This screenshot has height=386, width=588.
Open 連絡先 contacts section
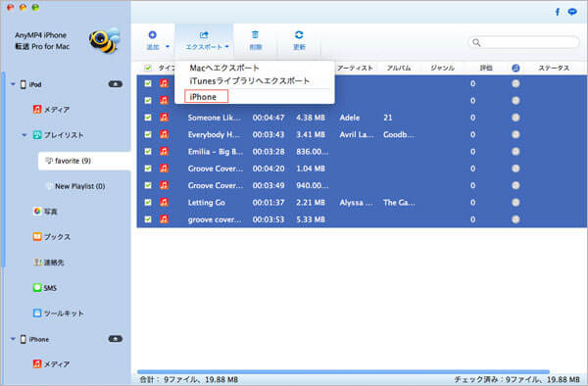pyautogui.click(x=49, y=263)
